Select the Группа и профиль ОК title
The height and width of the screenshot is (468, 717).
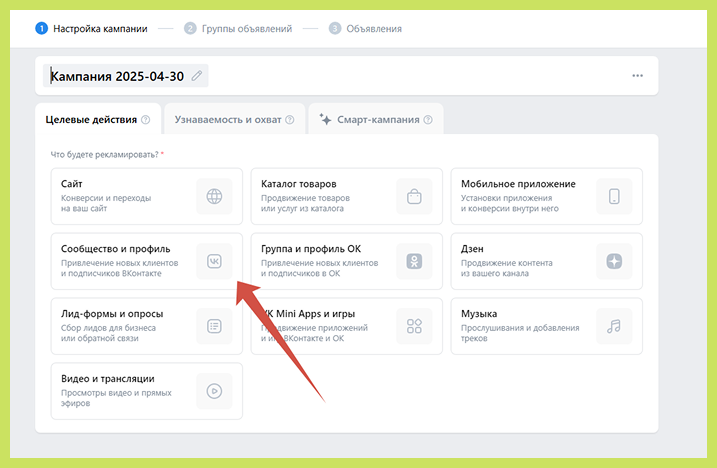coord(311,249)
